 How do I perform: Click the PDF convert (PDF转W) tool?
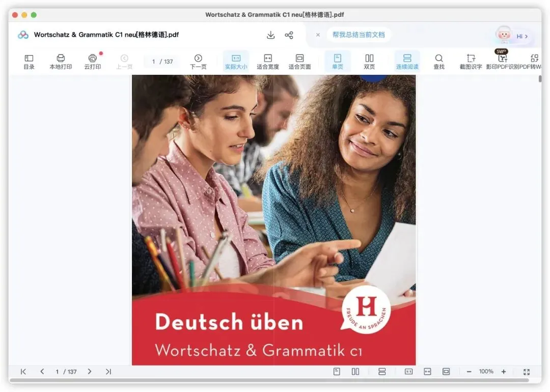(x=533, y=62)
